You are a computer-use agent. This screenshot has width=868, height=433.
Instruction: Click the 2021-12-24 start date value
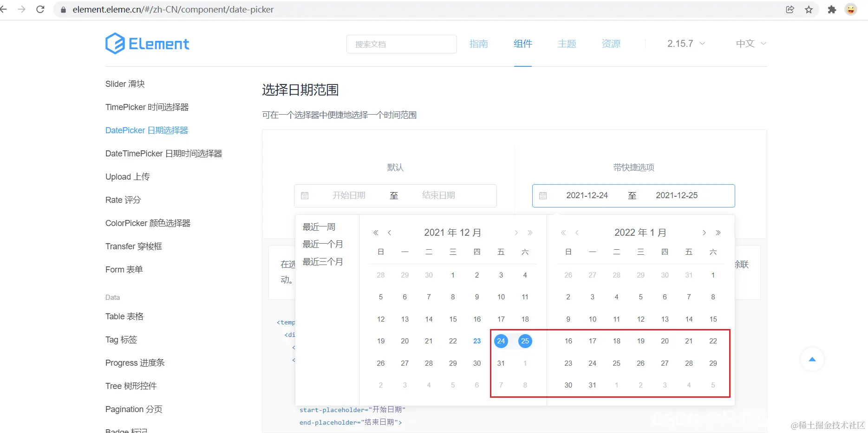[x=587, y=195]
